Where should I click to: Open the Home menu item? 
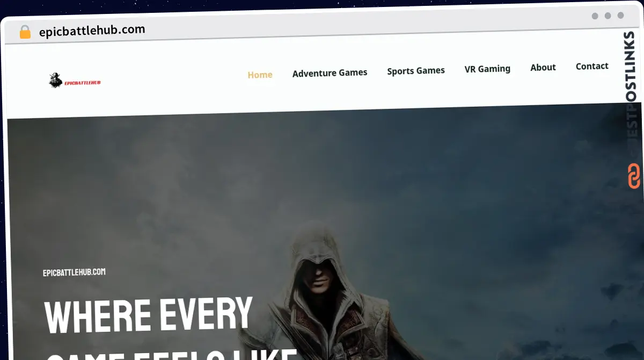coord(260,75)
